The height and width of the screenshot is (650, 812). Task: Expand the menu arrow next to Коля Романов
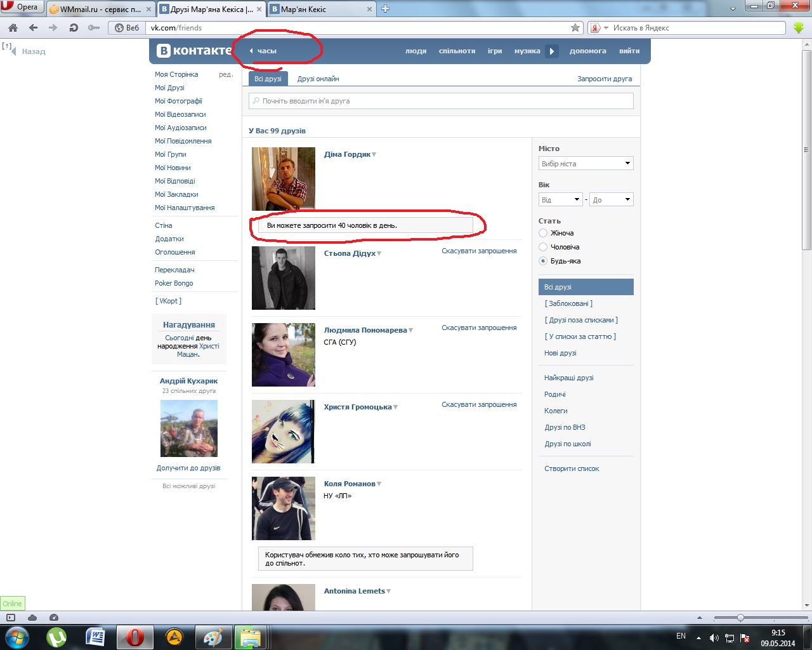coord(379,484)
